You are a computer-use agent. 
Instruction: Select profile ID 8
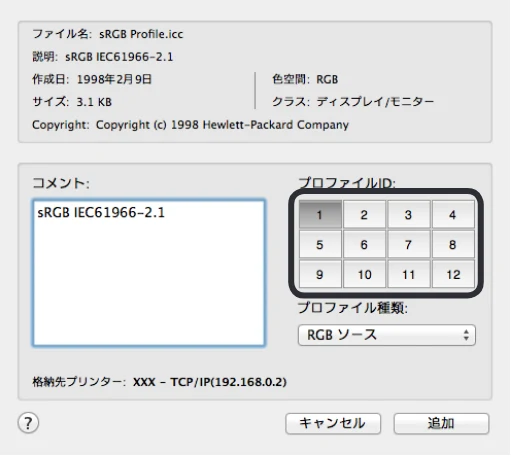453,244
